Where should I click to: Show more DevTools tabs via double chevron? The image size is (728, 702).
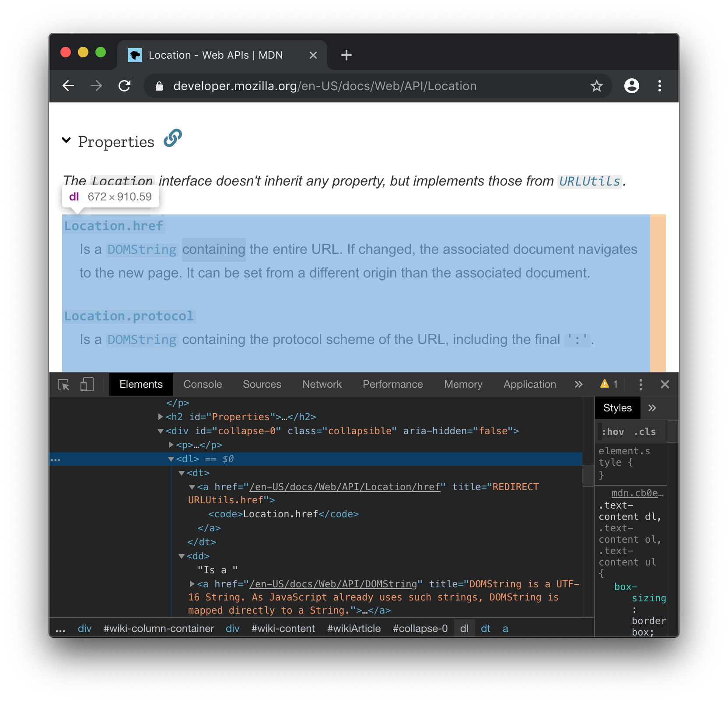point(578,384)
